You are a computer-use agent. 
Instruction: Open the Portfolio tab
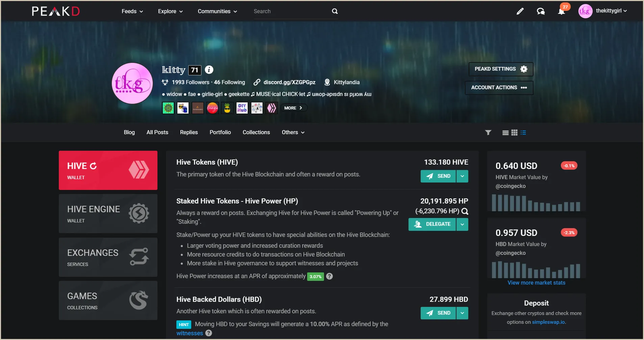220,132
